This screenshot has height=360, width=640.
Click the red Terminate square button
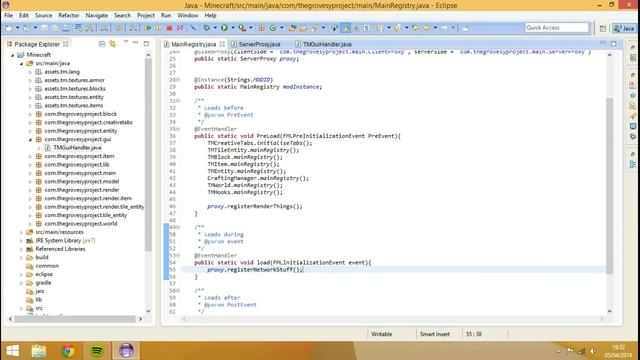[169, 28]
